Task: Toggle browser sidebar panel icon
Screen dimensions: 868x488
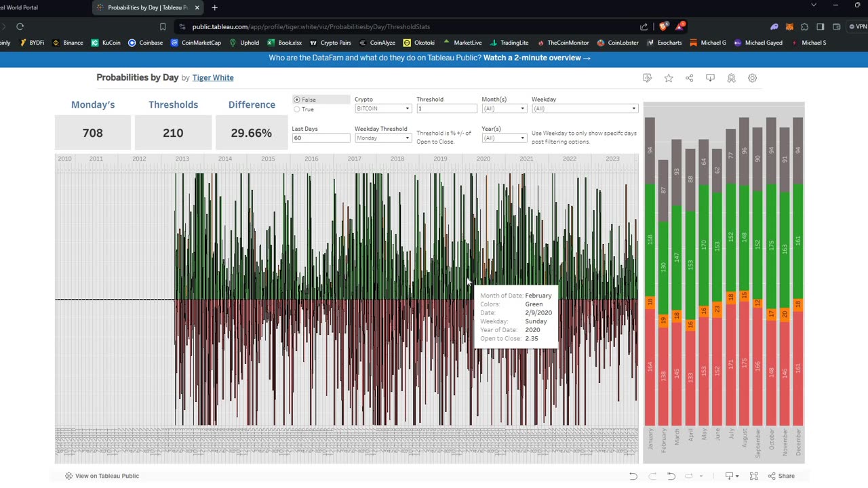Action: (x=820, y=26)
